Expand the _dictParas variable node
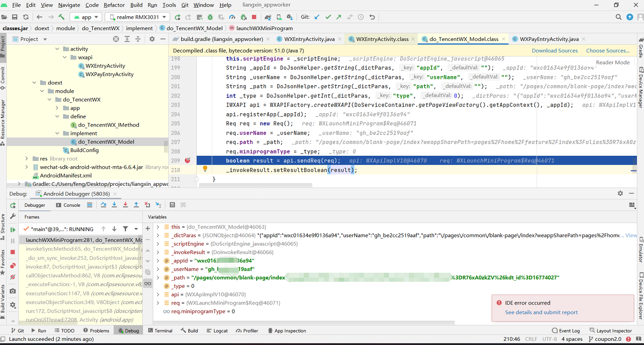This screenshot has height=345, width=644. [158, 236]
